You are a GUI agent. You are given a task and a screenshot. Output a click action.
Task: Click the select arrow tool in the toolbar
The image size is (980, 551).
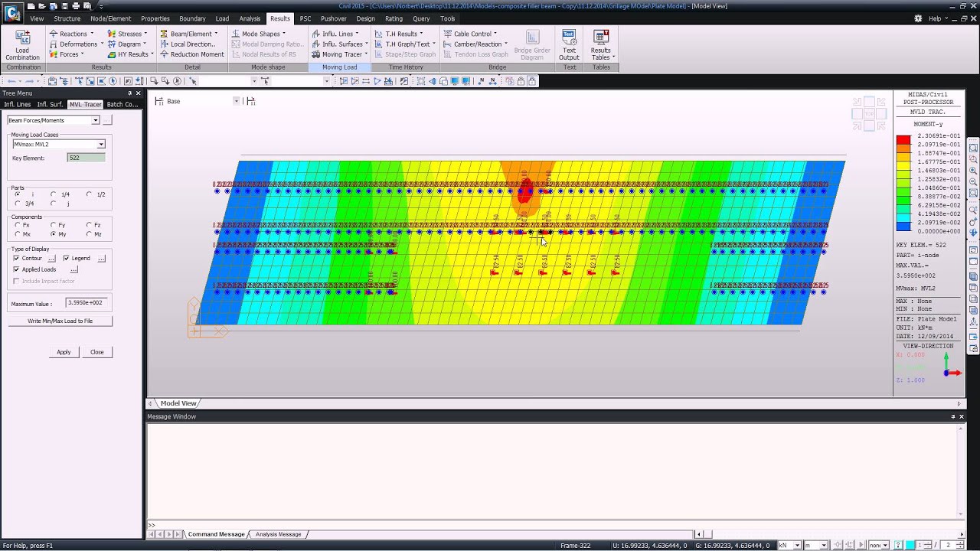(194, 81)
